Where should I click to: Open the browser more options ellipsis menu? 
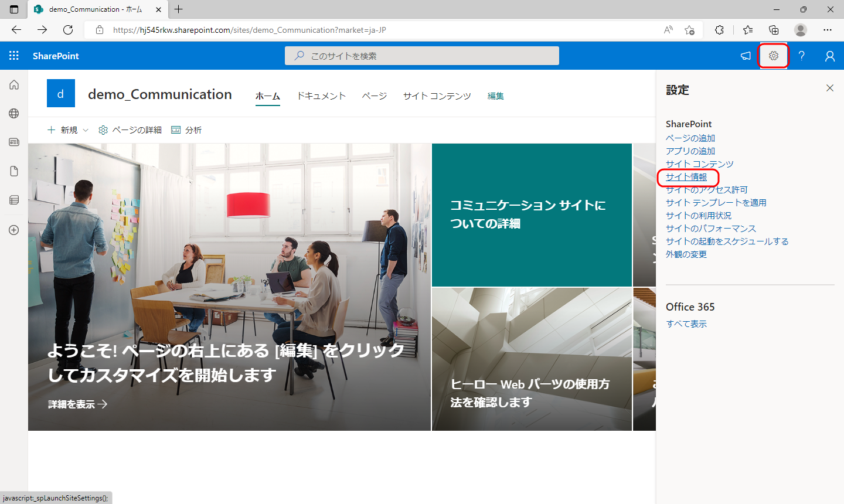pyautogui.click(x=828, y=30)
